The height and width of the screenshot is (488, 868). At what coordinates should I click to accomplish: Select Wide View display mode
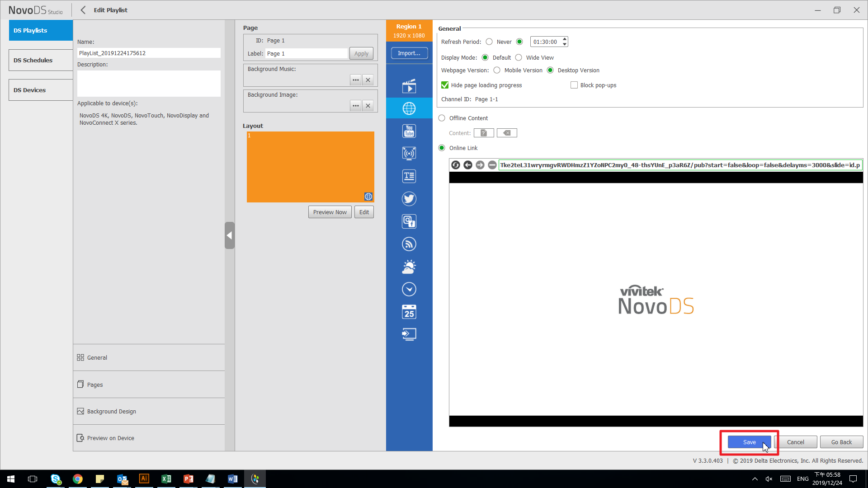[519, 57]
